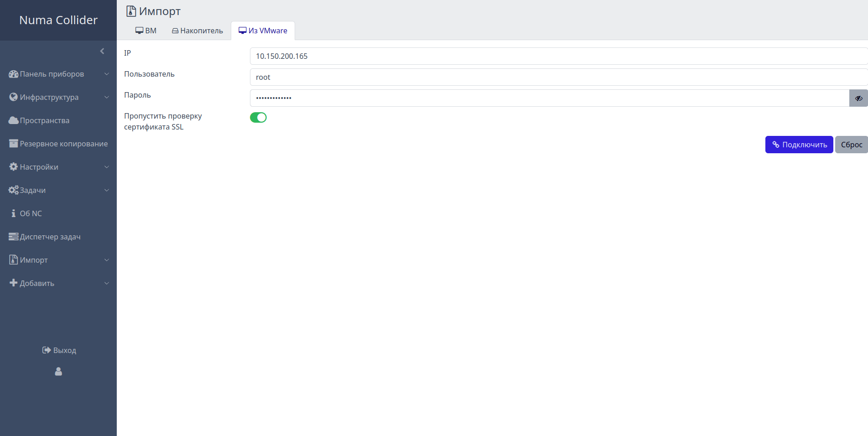The height and width of the screenshot is (436, 868).
Task: Open Об NC menu item
Action: click(x=58, y=213)
